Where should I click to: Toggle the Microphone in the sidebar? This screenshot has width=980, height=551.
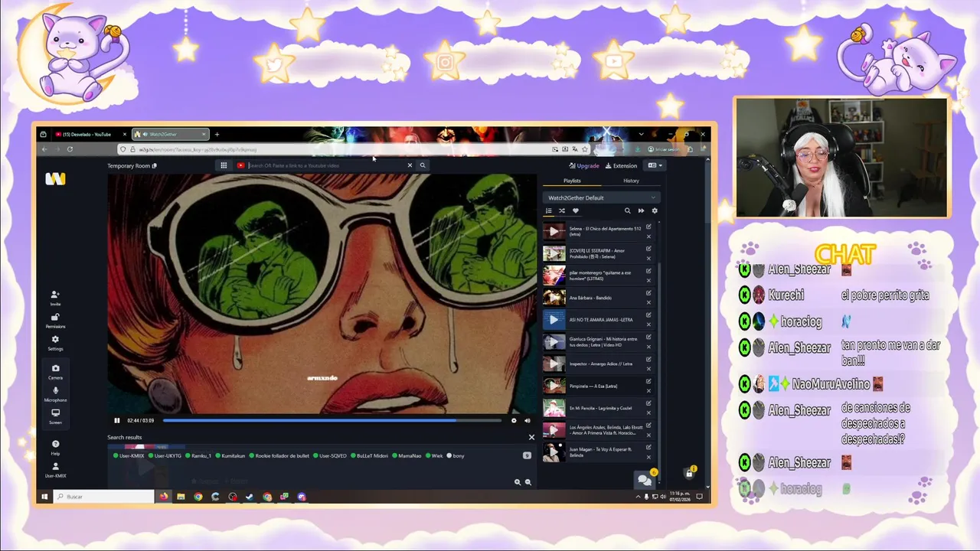tap(55, 393)
